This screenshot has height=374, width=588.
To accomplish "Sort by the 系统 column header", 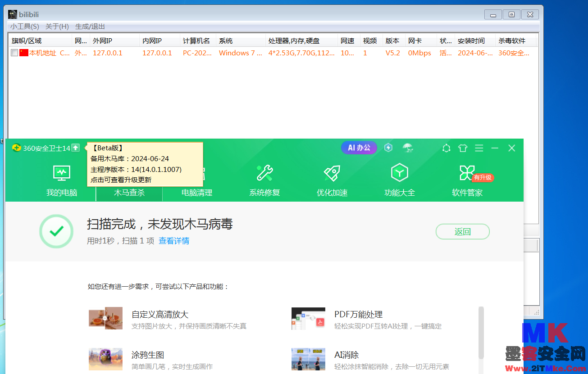I will 241,41.
